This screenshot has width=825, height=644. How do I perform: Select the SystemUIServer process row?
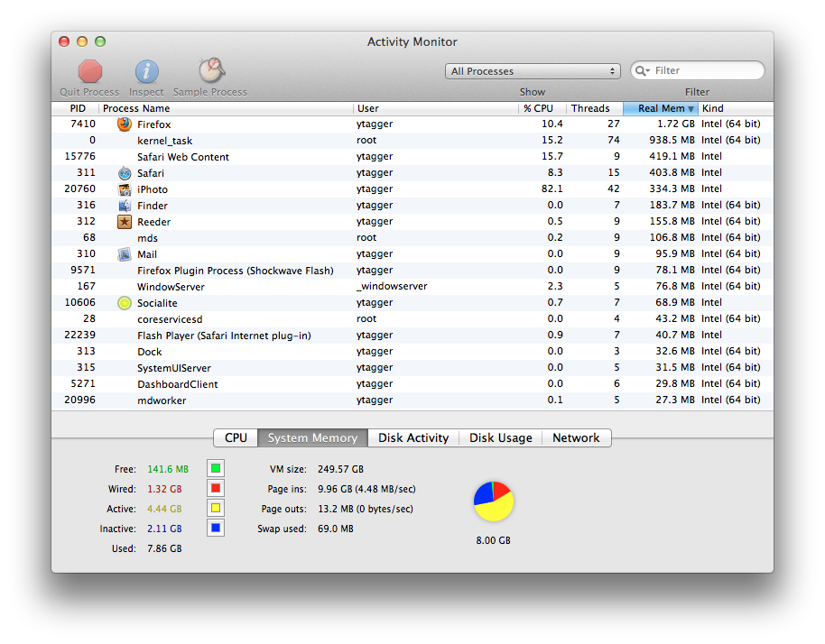point(412,368)
